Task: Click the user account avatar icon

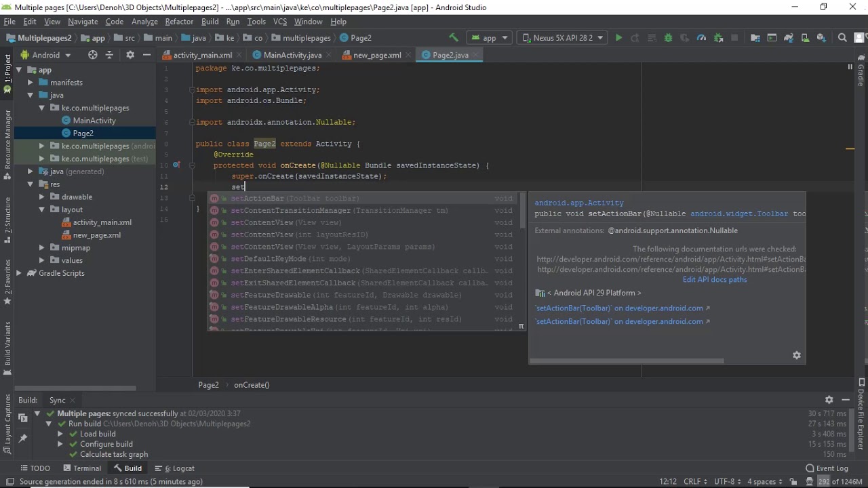Action: [859, 38]
